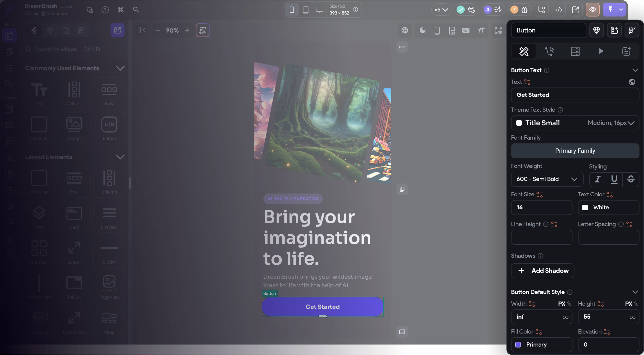Click the add component icon beside Button name

click(x=614, y=31)
